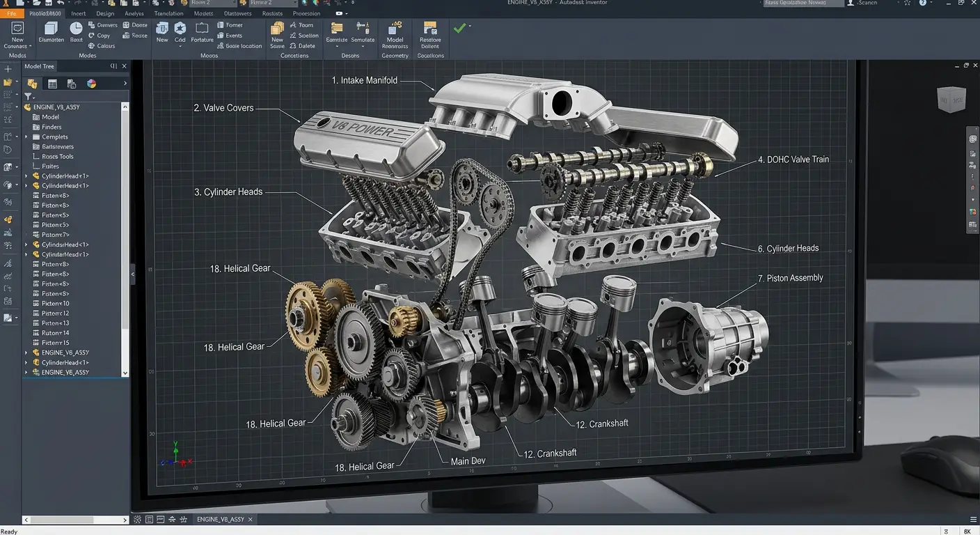The width and height of the screenshot is (980, 535).
Task: Click the green checkmark finish icon
Action: (x=459, y=28)
